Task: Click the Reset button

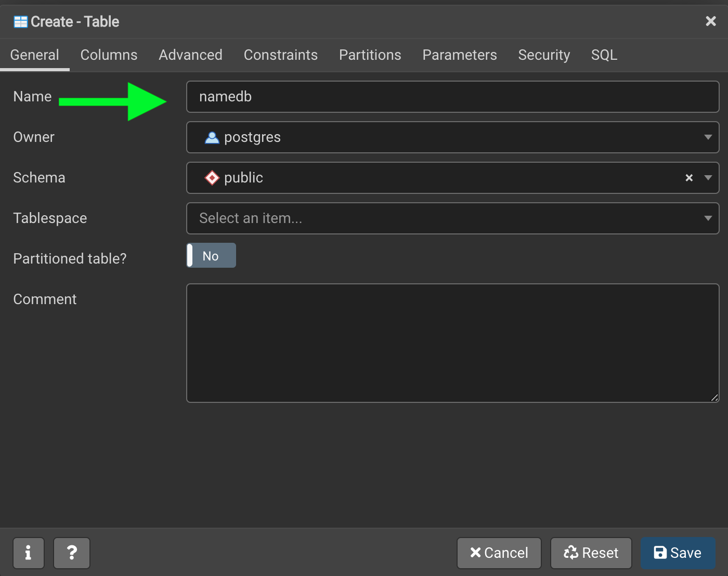Action: tap(591, 553)
